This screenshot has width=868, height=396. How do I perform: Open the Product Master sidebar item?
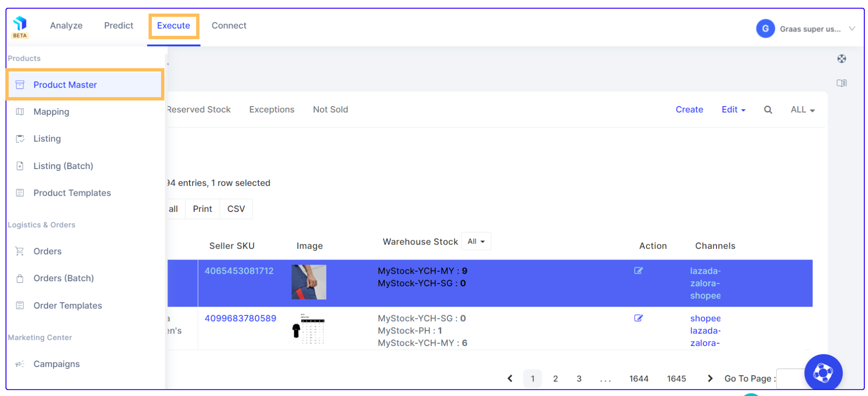[x=85, y=85]
